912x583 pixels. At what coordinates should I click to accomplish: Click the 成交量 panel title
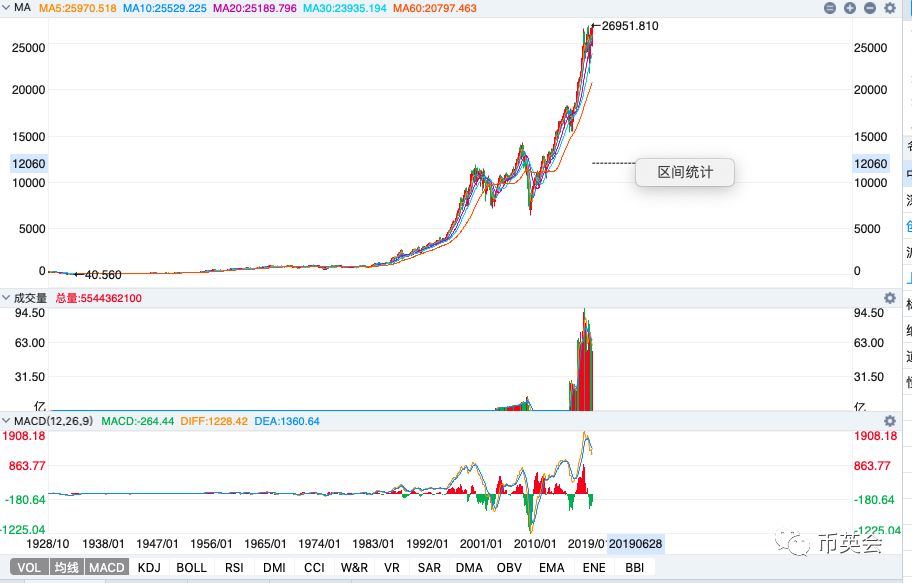(30, 298)
